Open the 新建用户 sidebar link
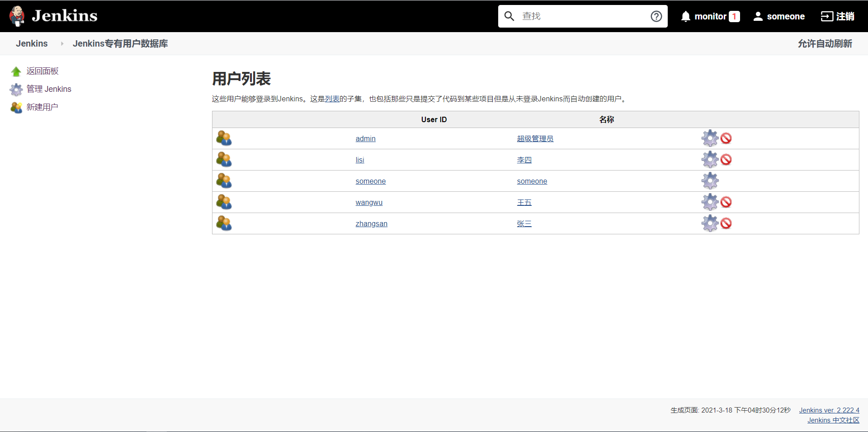Viewport: 868px width, 432px height. (x=42, y=107)
